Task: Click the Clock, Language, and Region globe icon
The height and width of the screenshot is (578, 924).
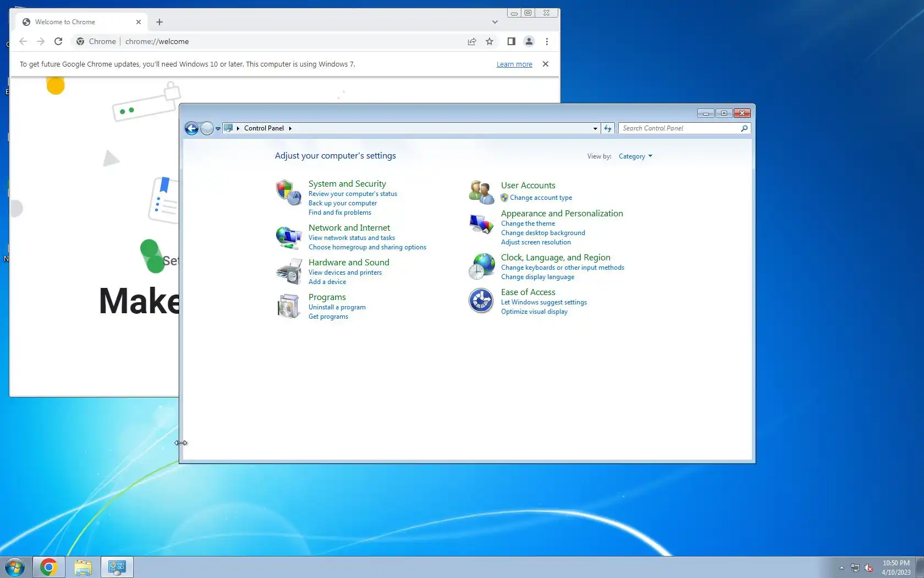Action: click(x=481, y=266)
